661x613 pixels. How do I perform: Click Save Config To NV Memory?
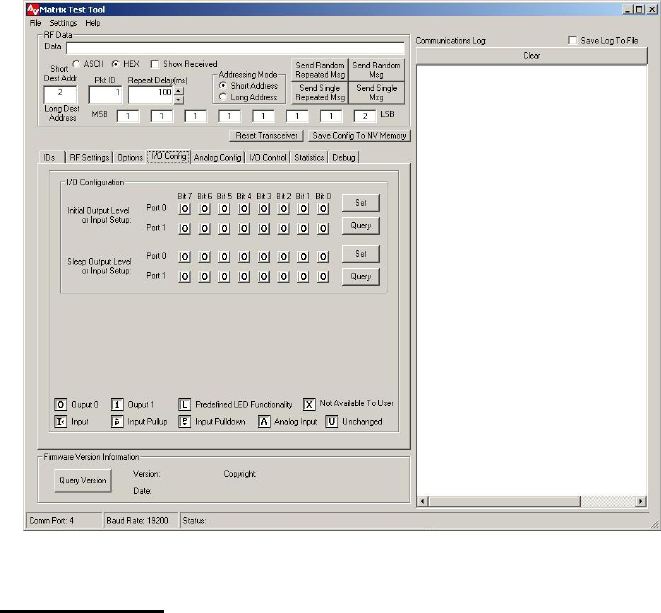[359, 136]
